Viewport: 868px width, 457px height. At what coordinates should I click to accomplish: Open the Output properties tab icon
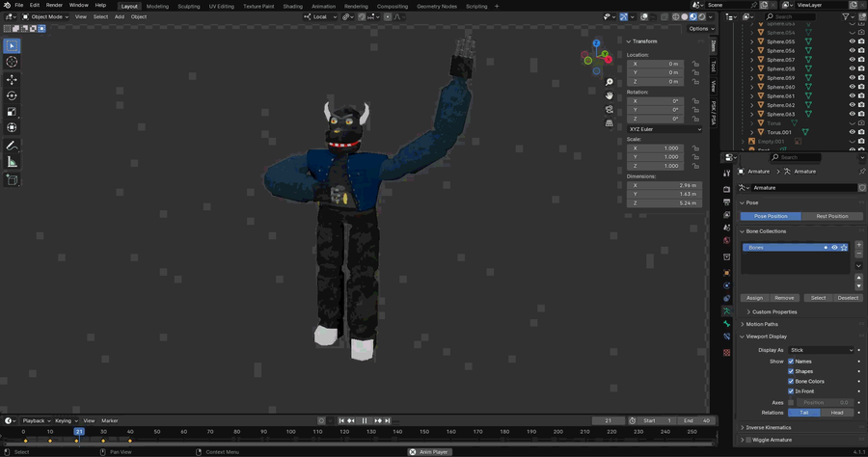click(x=726, y=202)
